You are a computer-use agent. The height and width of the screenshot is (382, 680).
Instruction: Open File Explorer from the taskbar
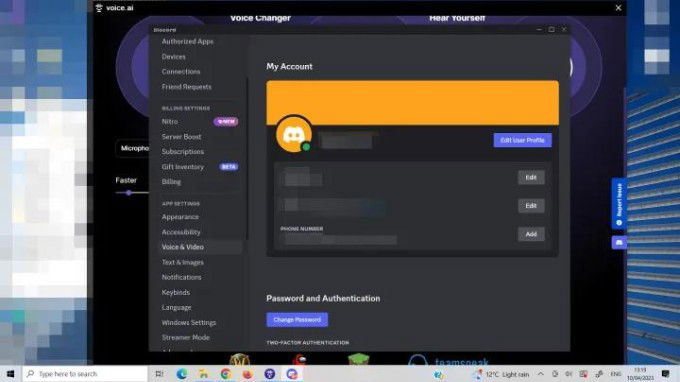click(x=203, y=374)
